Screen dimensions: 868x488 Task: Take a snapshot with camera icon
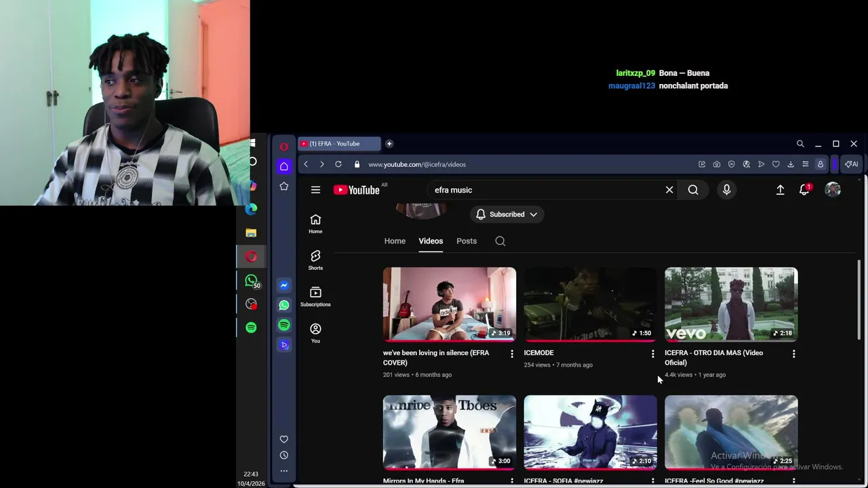(717, 164)
